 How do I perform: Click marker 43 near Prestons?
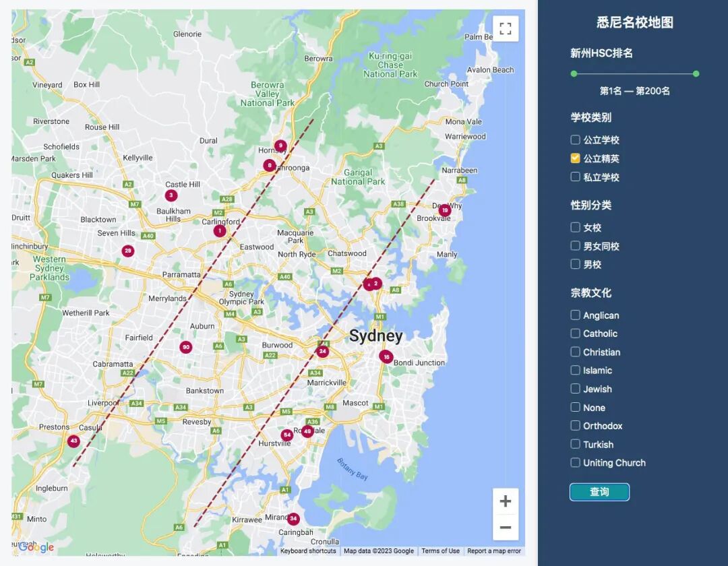click(x=73, y=441)
